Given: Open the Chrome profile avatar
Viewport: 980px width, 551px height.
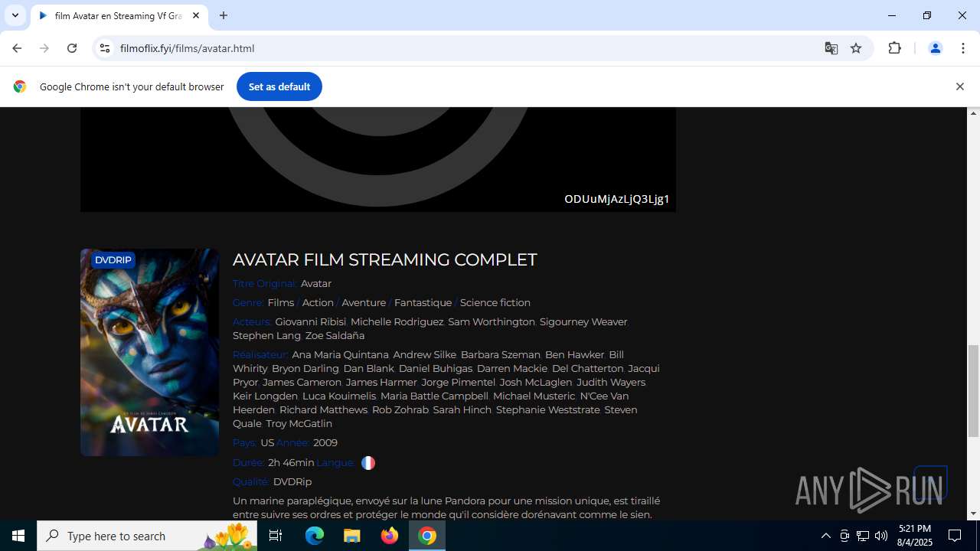Looking at the screenshot, I should 935,48.
